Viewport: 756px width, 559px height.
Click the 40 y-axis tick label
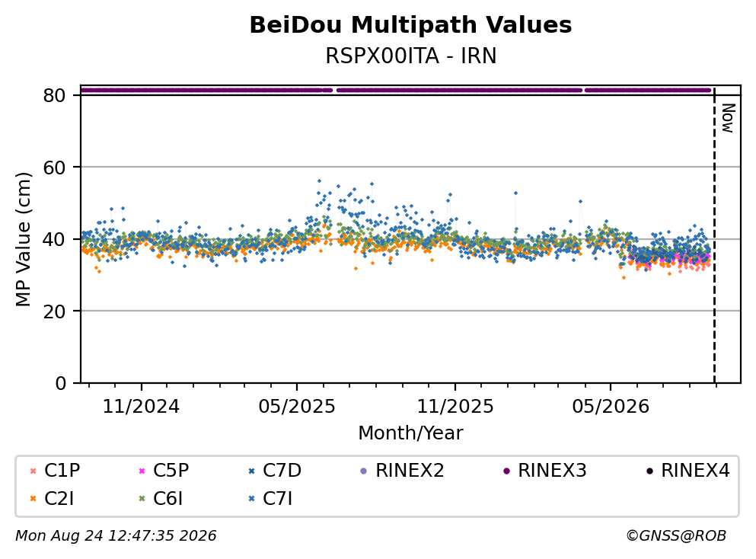coord(54,239)
